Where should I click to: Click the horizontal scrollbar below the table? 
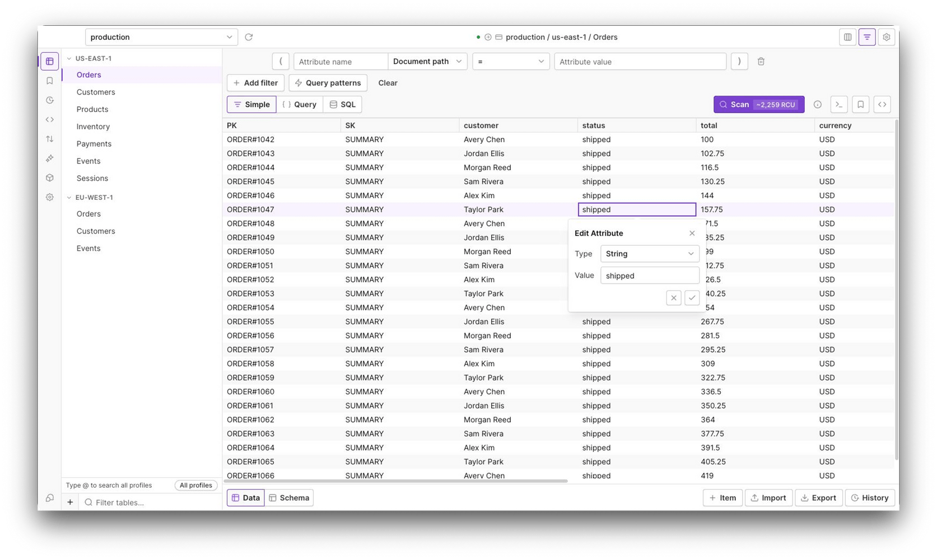[396, 480]
